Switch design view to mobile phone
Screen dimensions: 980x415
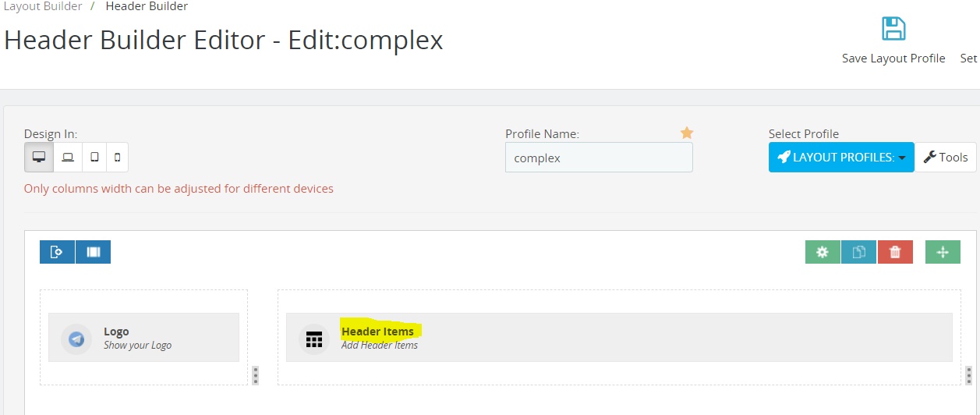pos(117,157)
